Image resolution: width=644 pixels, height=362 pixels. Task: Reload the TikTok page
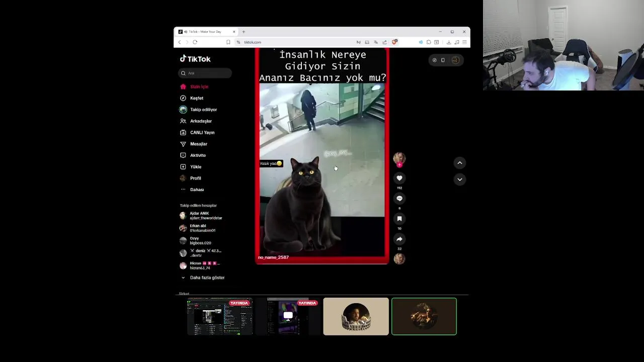[195, 42]
